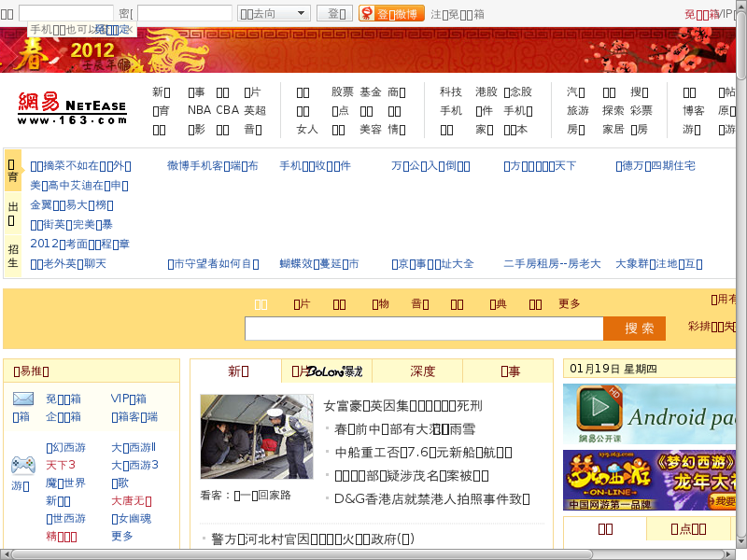Viewport: 747px width, 560px height.
Task: Click the login button beside the dropdown
Action: click(x=334, y=13)
